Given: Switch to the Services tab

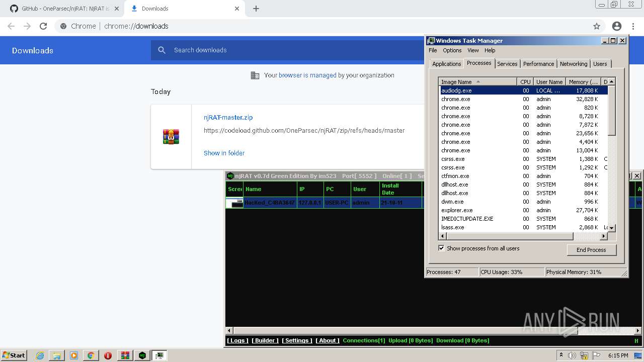Looking at the screenshot, I should click(x=507, y=64).
